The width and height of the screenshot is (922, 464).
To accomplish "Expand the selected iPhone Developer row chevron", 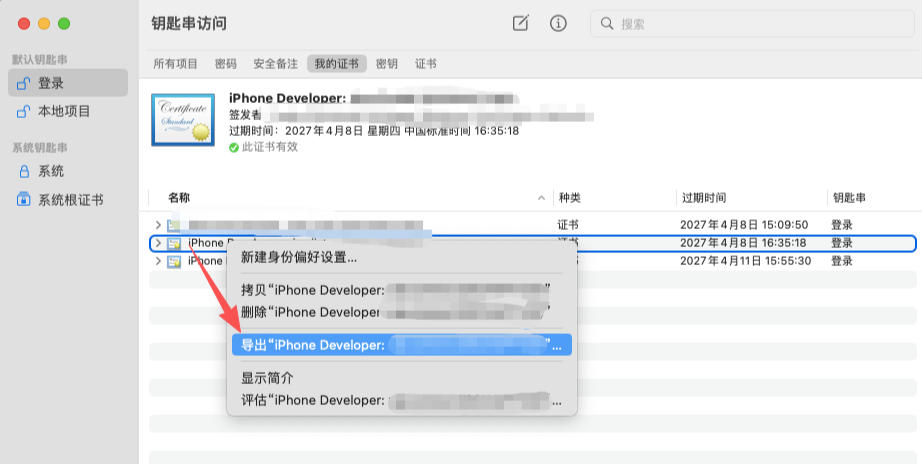I will coord(158,243).
